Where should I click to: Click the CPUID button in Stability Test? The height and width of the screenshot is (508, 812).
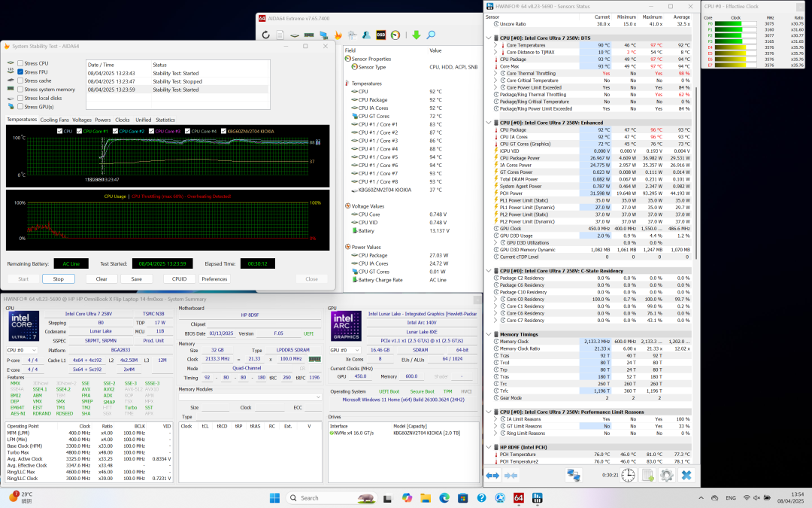(179, 279)
